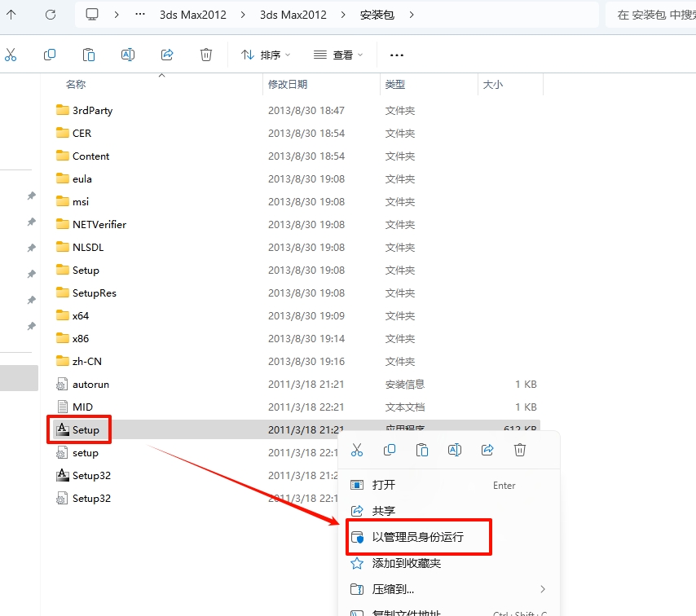Expand the chevron after 安装包 in the address bar
Viewport: 696px width, 616px height.
[x=412, y=15]
